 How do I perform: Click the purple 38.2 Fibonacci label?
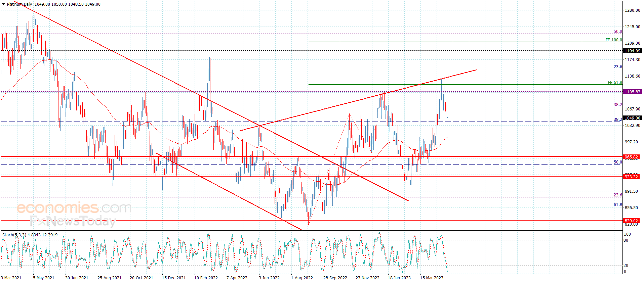[x=618, y=104]
